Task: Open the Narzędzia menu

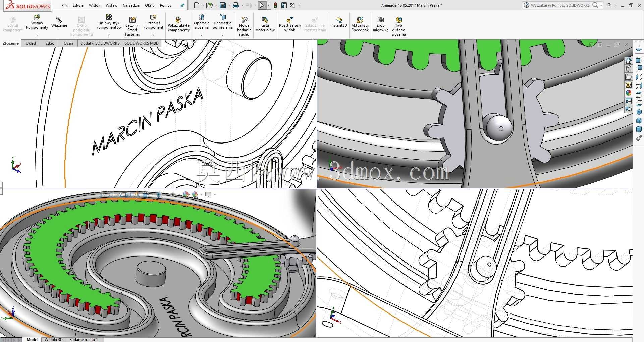Action: click(131, 5)
